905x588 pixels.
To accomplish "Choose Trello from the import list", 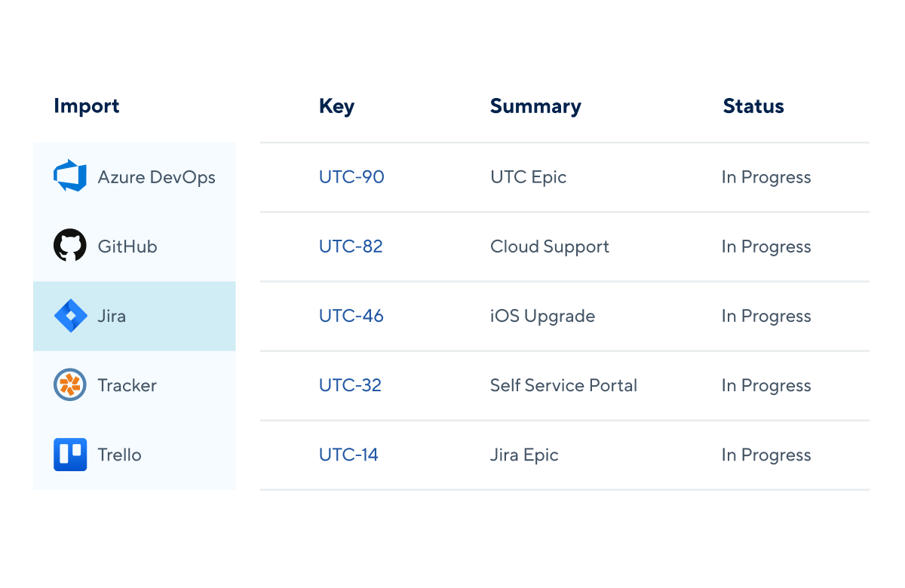I will 134,455.
